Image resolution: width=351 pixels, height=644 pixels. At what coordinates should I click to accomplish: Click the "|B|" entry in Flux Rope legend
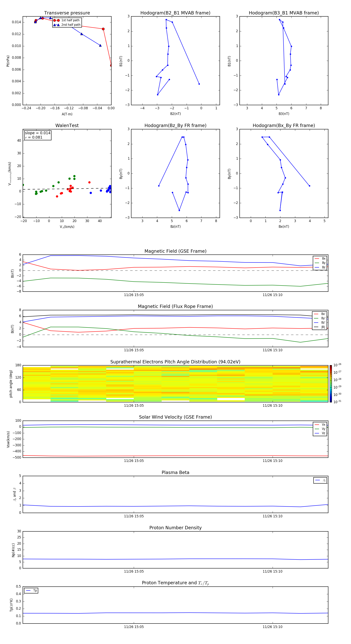[x=320, y=327]
